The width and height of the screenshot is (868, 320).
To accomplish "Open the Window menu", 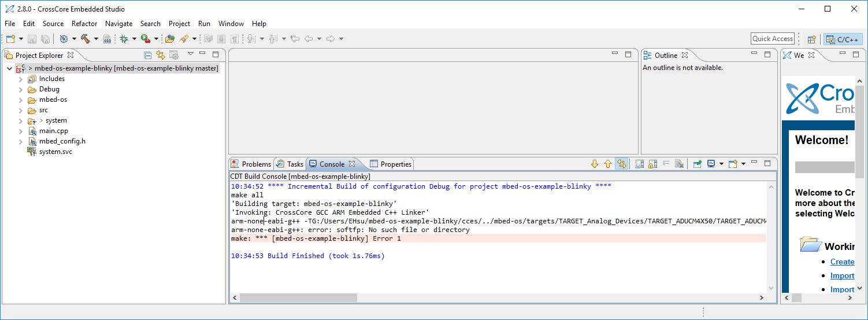I will click(x=231, y=24).
